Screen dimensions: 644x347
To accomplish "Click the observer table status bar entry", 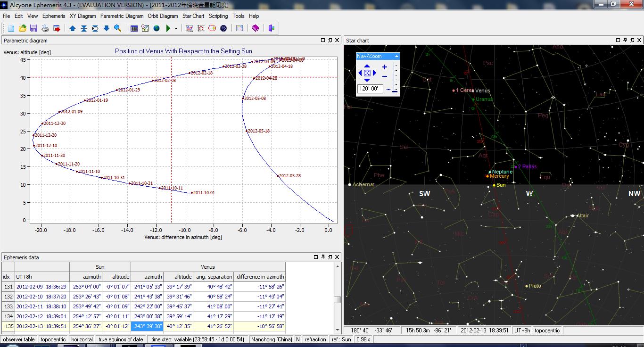I will [x=19, y=339].
